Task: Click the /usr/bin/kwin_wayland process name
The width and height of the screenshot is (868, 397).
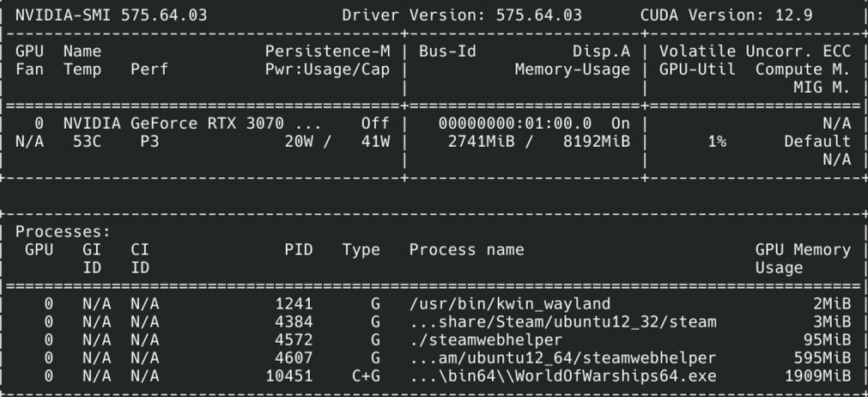Action: pos(510,303)
